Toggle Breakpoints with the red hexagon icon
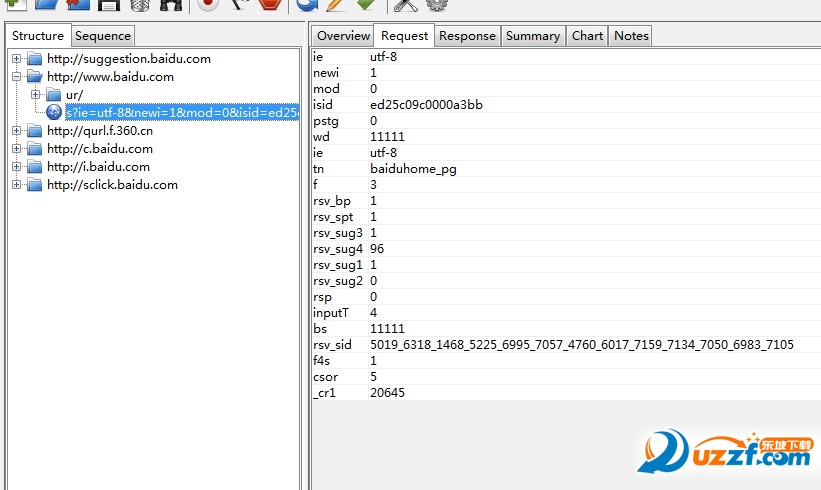The image size is (821, 490). (270, 4)
